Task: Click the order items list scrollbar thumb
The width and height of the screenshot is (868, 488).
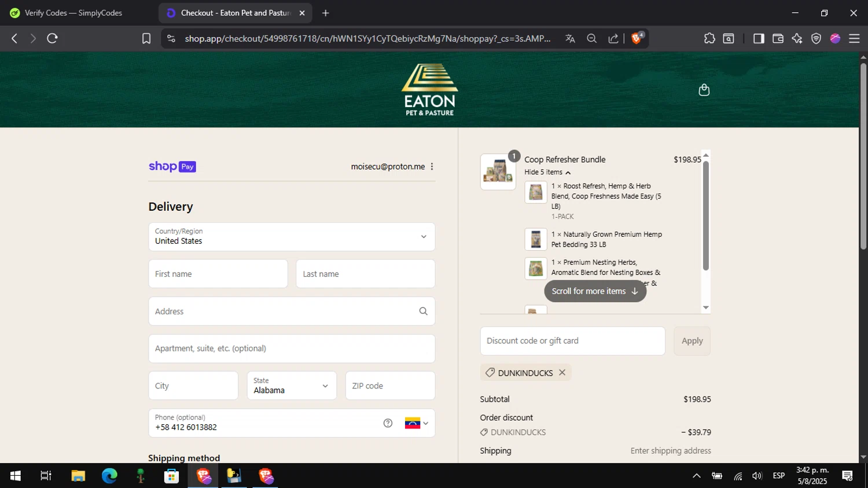Action: click(705, 215)
